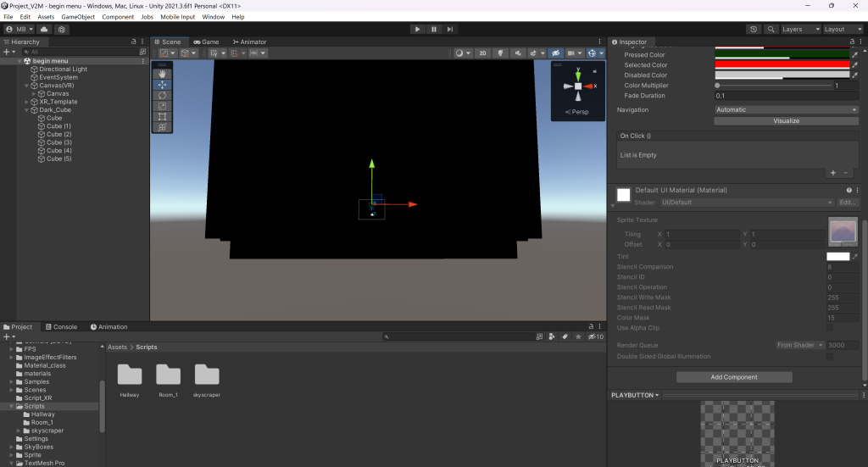
Task: Click the Selected Color red swatch
Action: click(782, 65)
